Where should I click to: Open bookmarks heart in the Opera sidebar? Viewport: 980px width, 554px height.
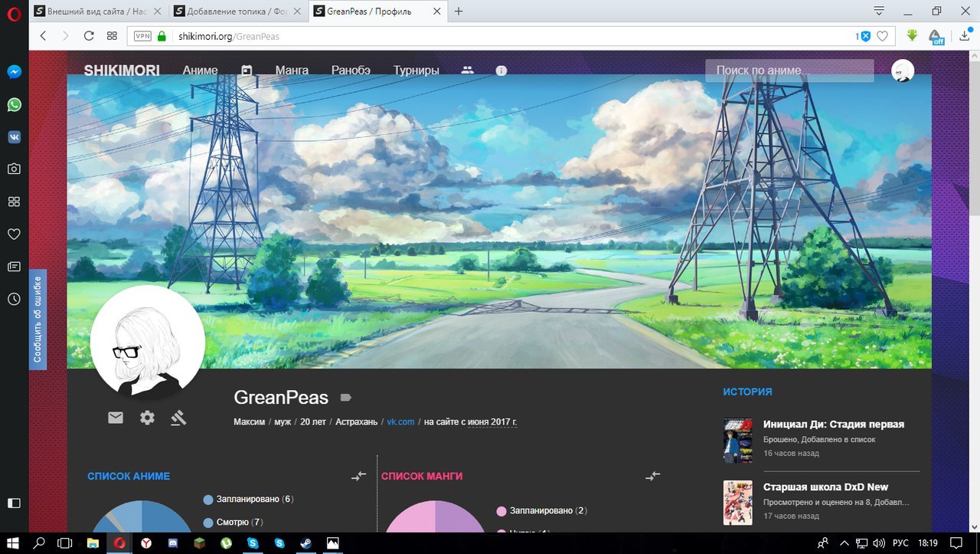pyautogui.click(x=14, y=234)
